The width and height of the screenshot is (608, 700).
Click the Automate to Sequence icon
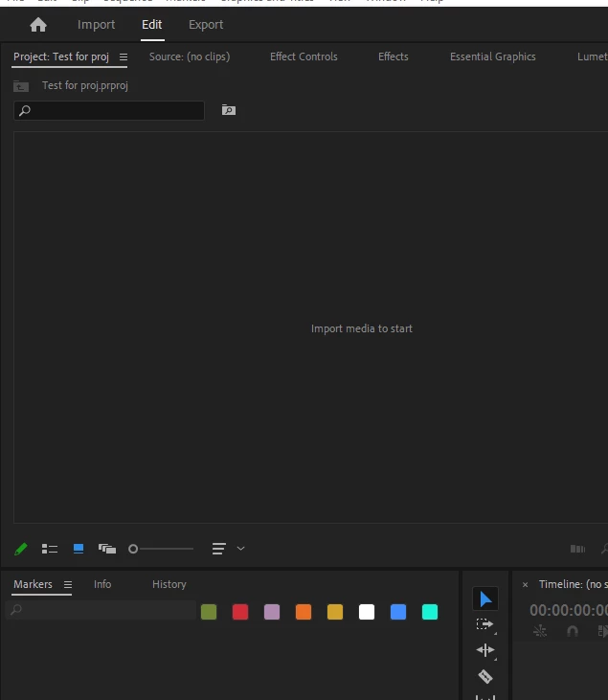(577, 549)
